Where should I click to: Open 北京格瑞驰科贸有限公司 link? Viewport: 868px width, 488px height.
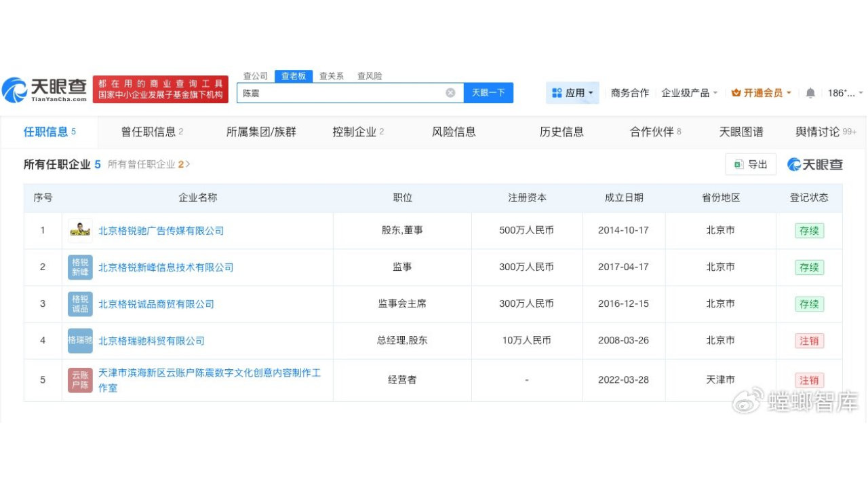(151, 341)
